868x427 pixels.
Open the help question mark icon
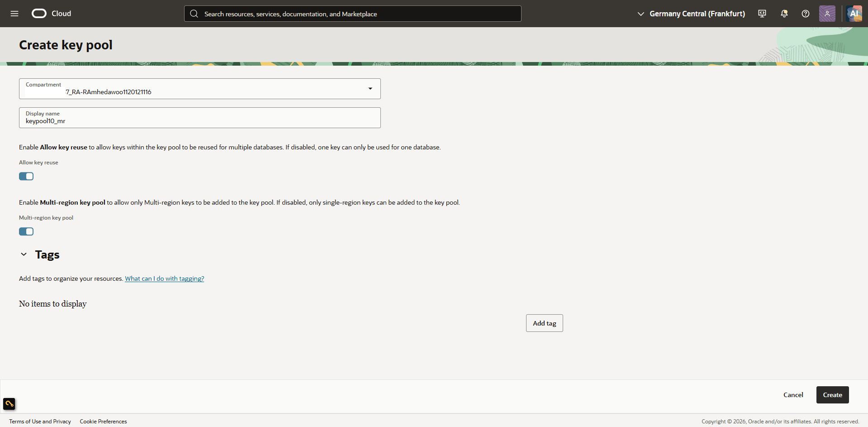tap(806, 14)
